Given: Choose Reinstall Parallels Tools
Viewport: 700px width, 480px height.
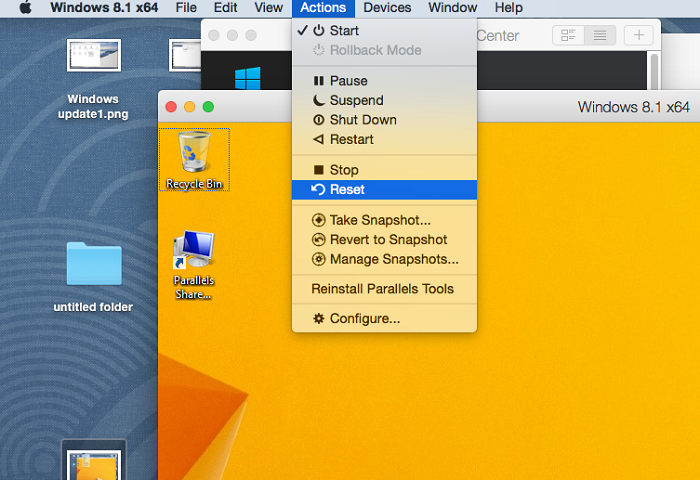Looking at the screenshot, I should click(x=384, y=289).
